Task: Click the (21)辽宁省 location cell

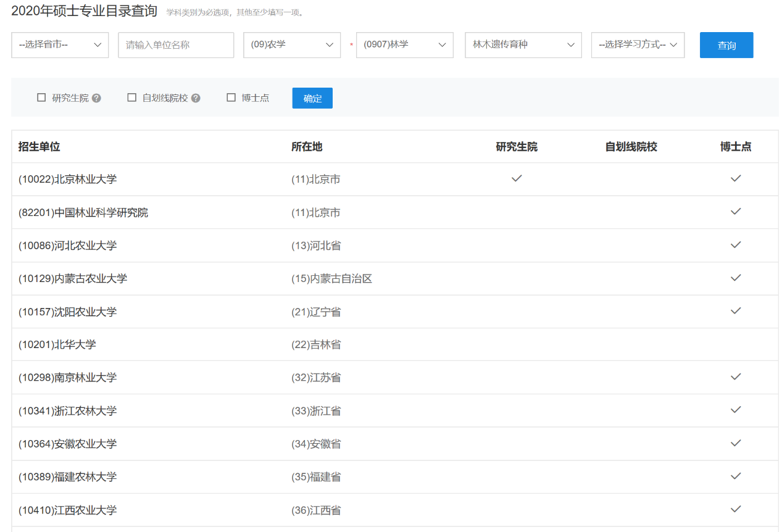Action: [x=316, y=312]
